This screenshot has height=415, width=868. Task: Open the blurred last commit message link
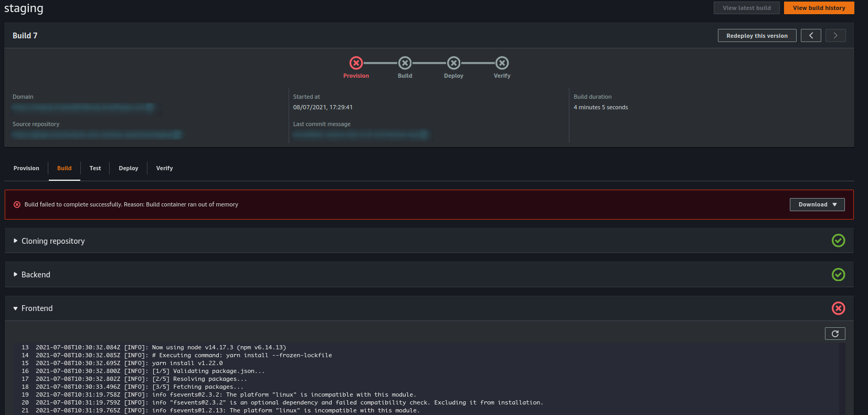pyautogui.click(x=361, y=134)
